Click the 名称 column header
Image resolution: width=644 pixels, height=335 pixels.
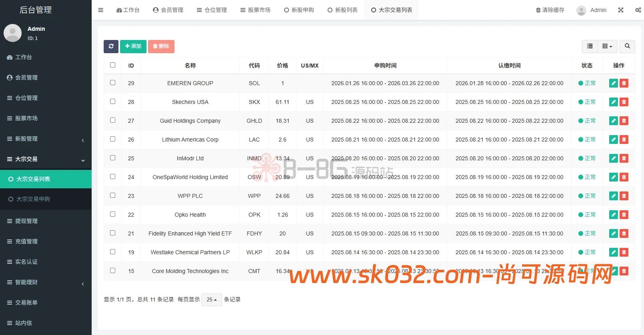coord(190,66)
